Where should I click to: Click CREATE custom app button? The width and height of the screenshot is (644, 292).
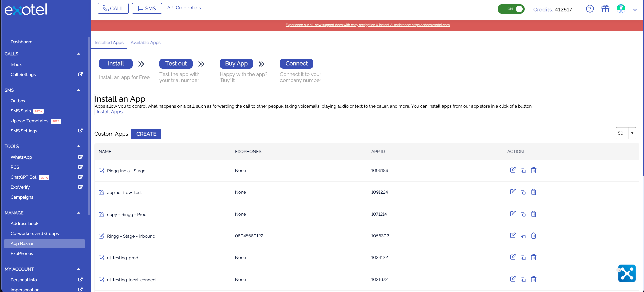146,134
